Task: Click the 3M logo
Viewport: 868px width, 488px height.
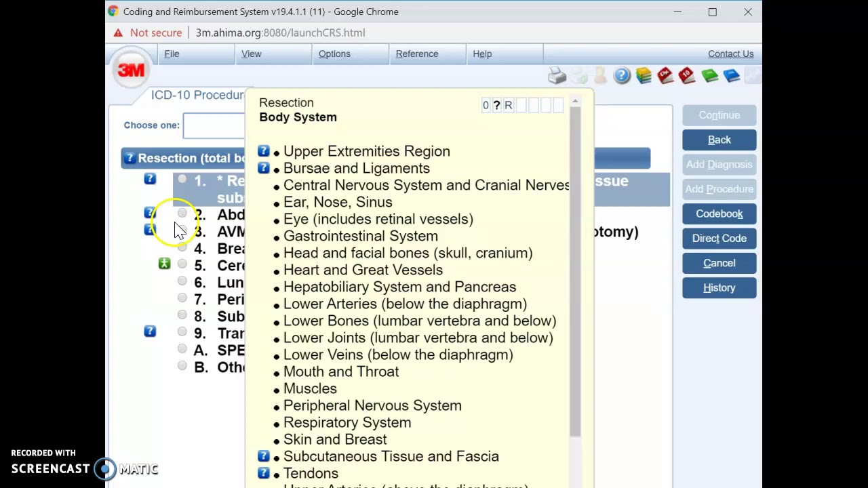Action: pyautogui.click(x=132, y=70)
